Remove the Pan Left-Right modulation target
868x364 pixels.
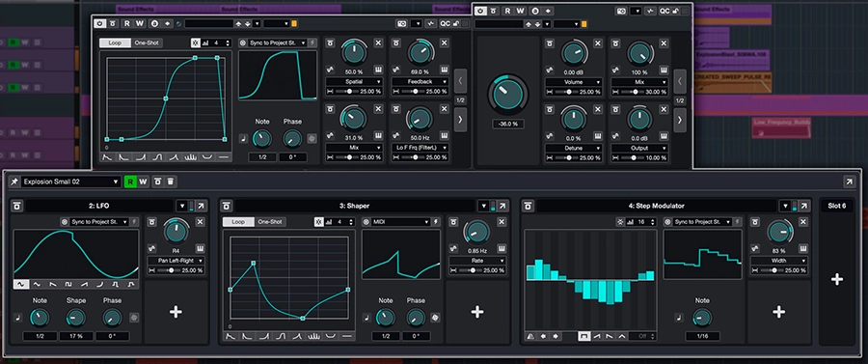tap(200, 222)
